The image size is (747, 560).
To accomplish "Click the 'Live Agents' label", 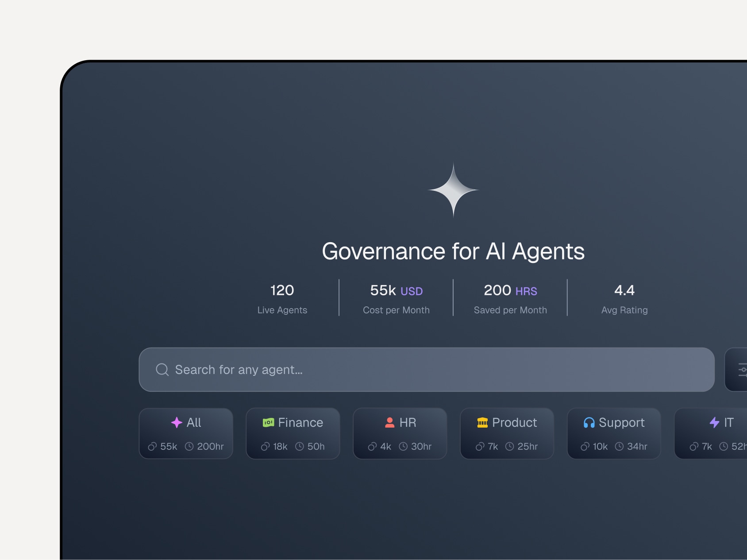I will coord(282,310).
